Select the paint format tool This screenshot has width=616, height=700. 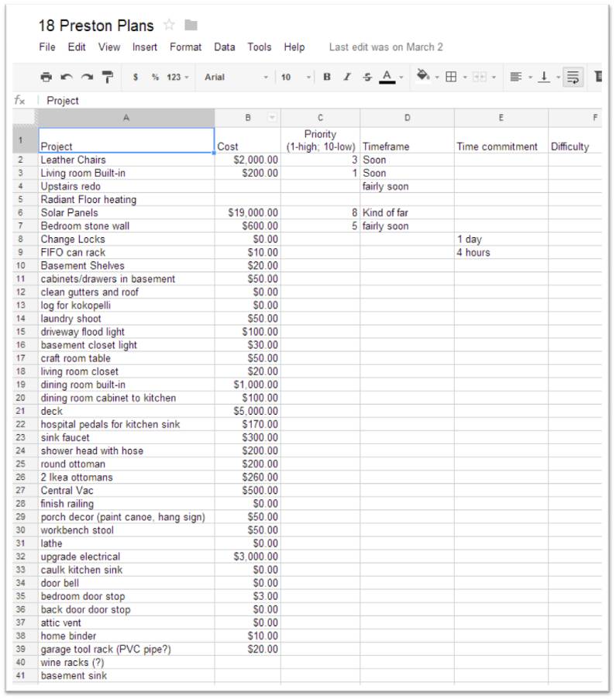[x=108, y=78]
